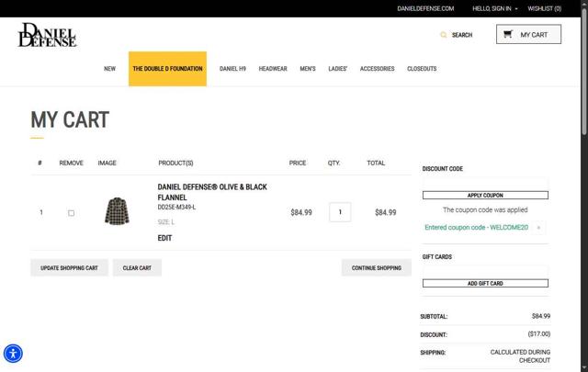The height and width of the screenshot is (372, 588).
Task: Remove the WELCOME20 coupon with x icon
Action: point(538,228)
